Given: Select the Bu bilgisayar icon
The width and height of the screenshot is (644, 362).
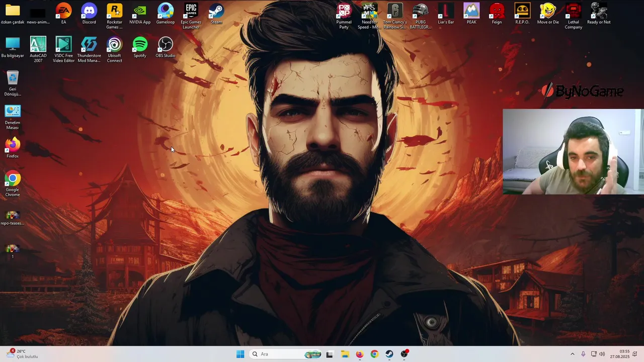Looking at the screenshot, I should [x=13, y=47].
